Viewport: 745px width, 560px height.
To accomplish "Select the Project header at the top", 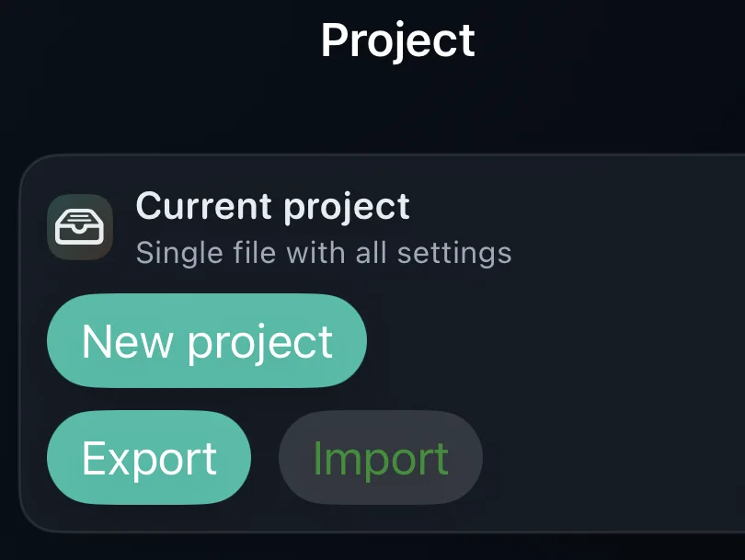I will tap(397, 40).
